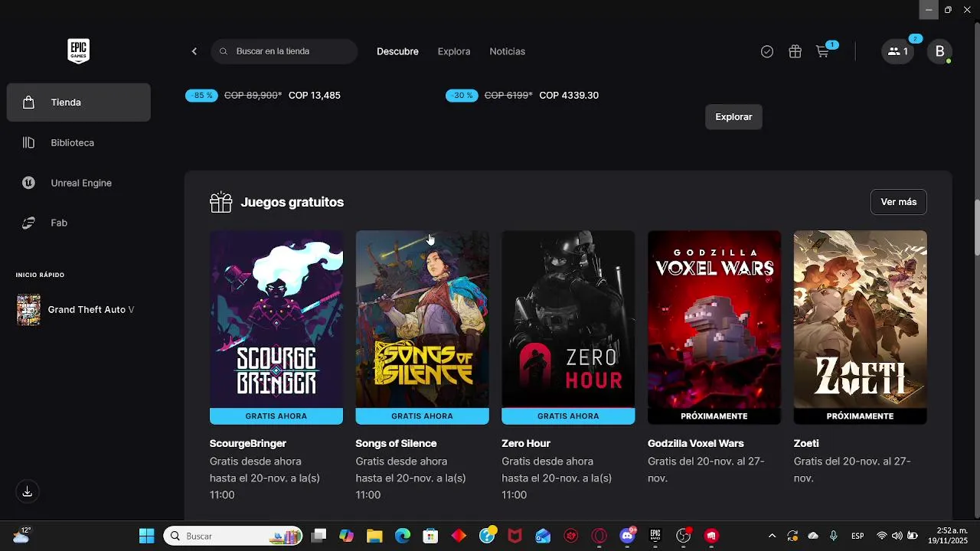Image resolution: width=980 pixels, height=551 pixels.
Task: Click the COP 4339.30 price
Action: coord(569,96)
